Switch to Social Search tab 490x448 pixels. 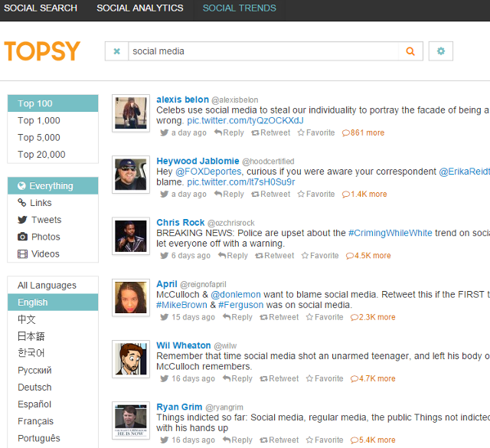[41, 8]
